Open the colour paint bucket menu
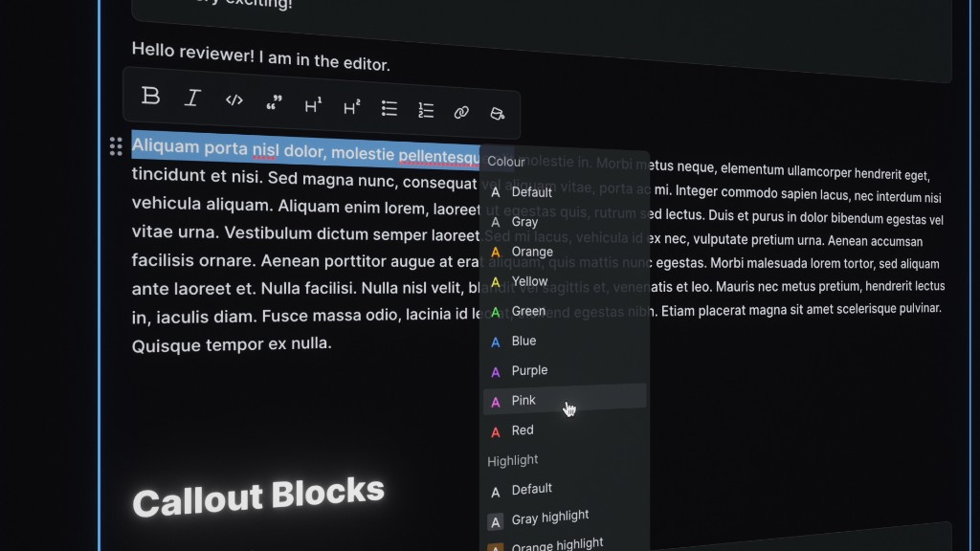 pos(497,114)
